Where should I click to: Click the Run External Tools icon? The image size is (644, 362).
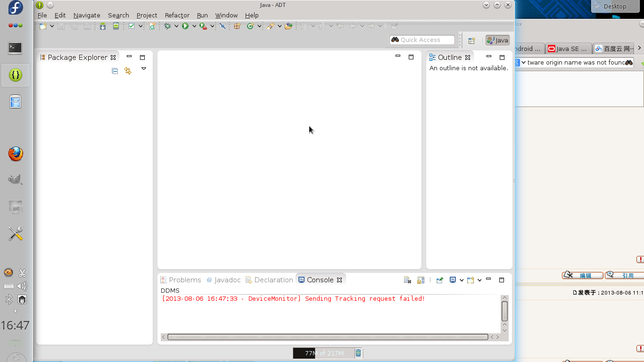(203, 26)
